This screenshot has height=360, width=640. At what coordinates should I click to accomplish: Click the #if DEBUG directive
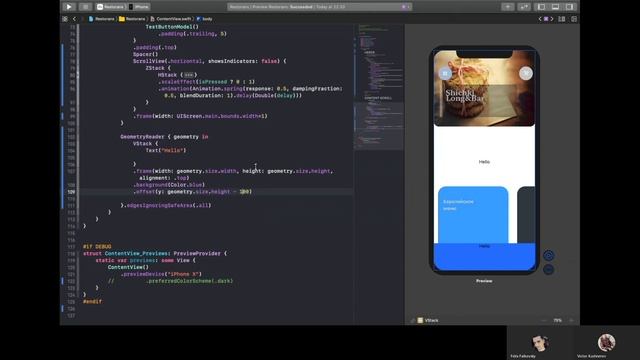coord(97,247)
